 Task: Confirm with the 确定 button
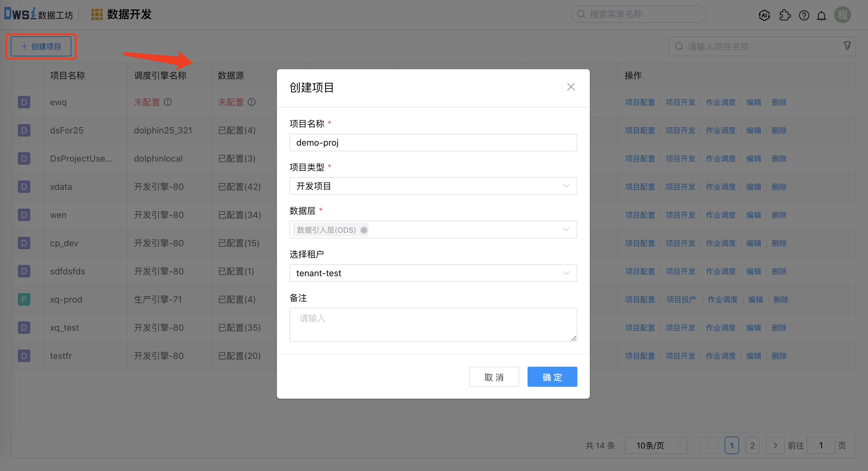tap(552, 377)
